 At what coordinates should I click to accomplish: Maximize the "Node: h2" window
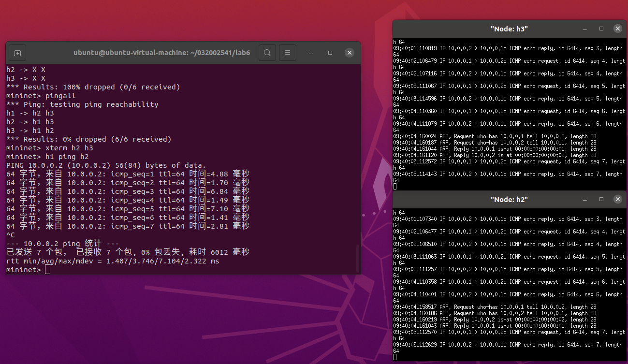pos(601,200)
